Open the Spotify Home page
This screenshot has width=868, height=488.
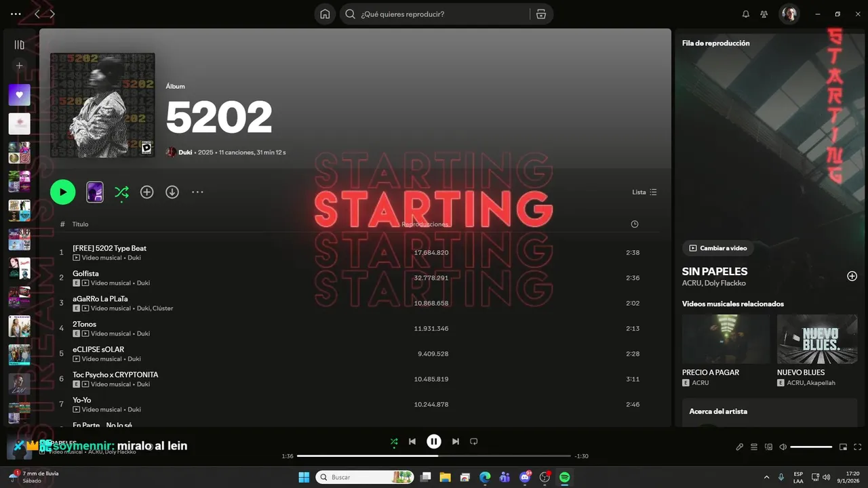(x=325, y=14)
